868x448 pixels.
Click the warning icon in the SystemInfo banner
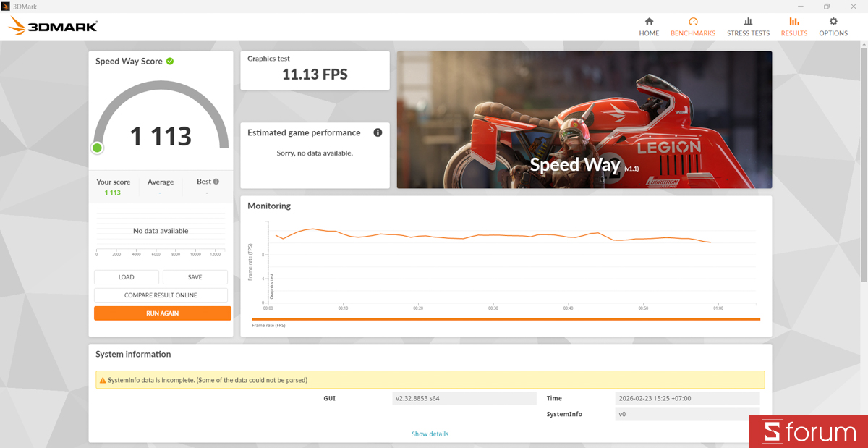click(103, 379)
